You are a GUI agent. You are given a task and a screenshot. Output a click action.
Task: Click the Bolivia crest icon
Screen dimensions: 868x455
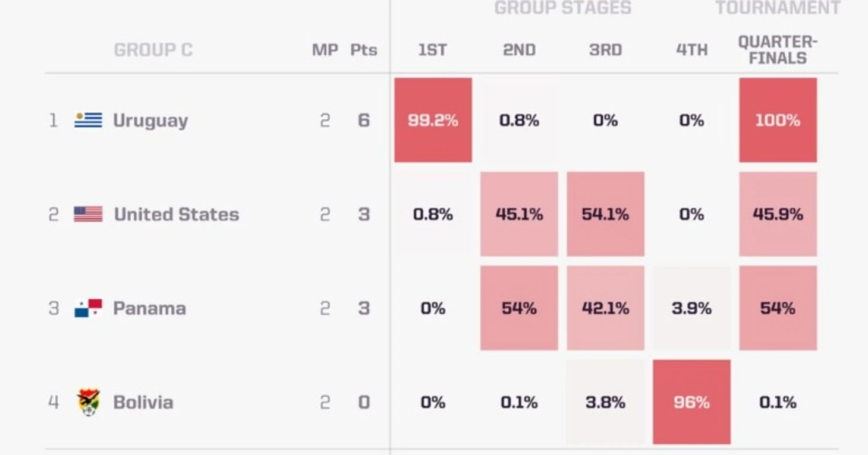88,402
